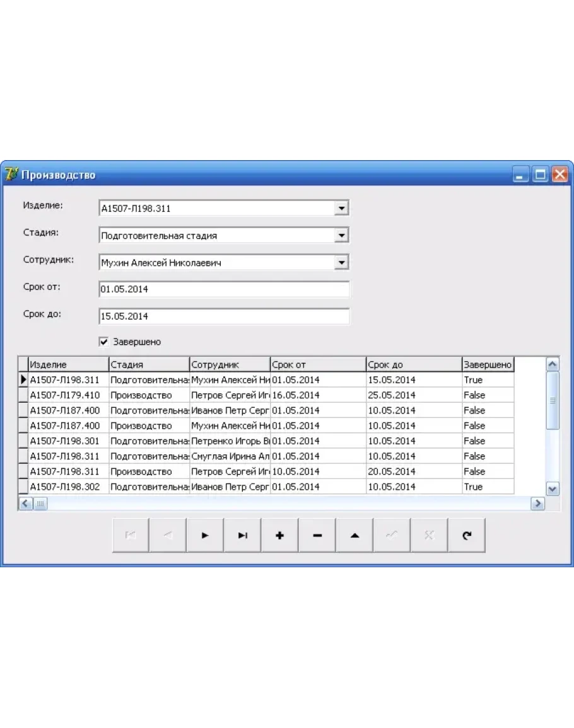Image resolution: width=574 pixels, height=728 pixels.
Task: Open the Изделие dropdown list
Action: [341, 208]
